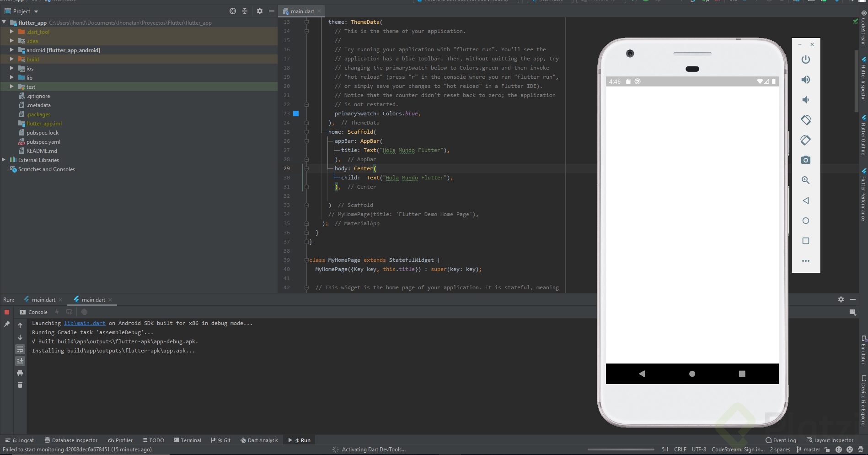Open Profiler tool window
Viewport: 868px width, 455px height.
pos(120,440)
